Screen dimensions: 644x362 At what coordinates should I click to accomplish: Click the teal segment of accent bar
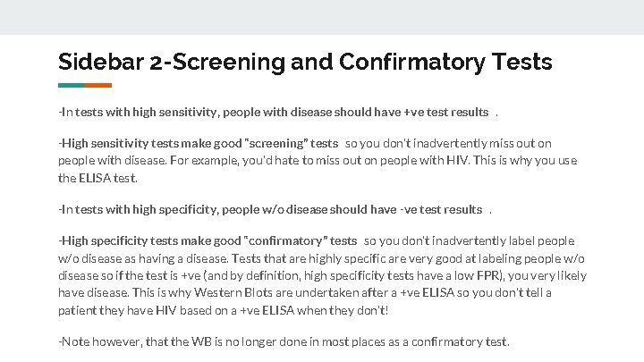tap(72, 86)
